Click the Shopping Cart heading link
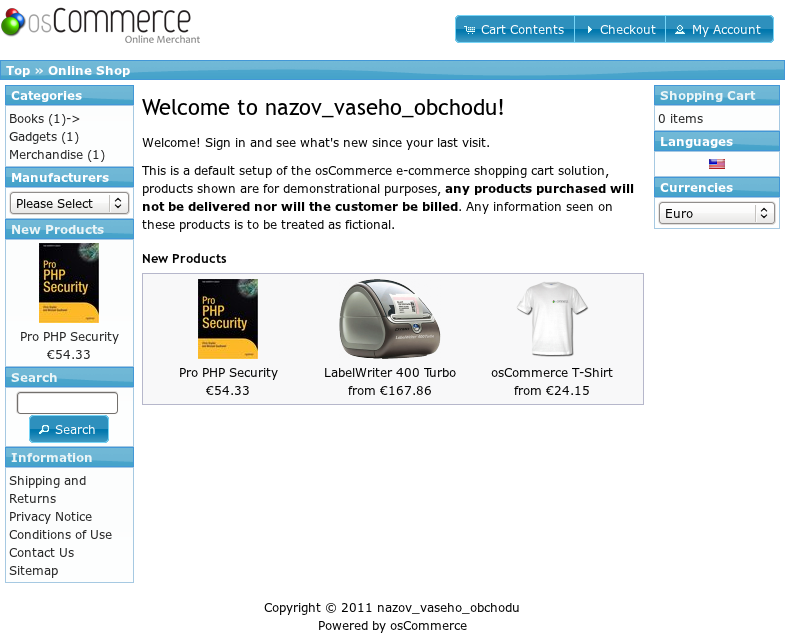The width and height of the screenshot is (790, 639). (707, 95)
